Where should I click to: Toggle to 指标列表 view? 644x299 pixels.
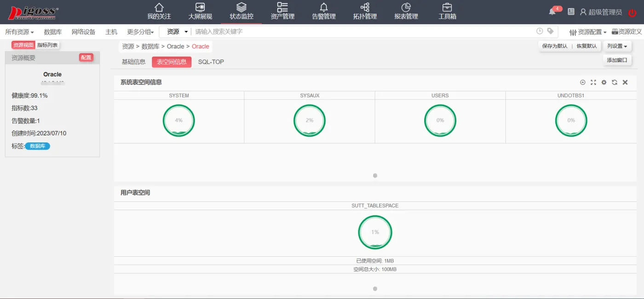(47, 45)
